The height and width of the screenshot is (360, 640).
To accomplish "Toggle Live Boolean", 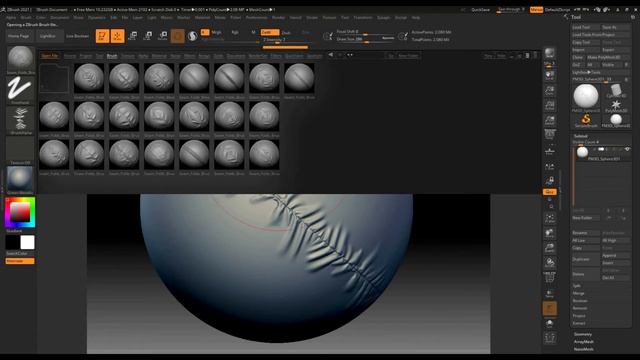I will [78, 36].
